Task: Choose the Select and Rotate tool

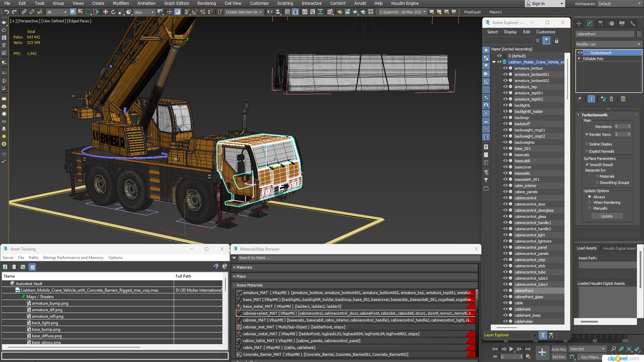Action: (113, 12)
